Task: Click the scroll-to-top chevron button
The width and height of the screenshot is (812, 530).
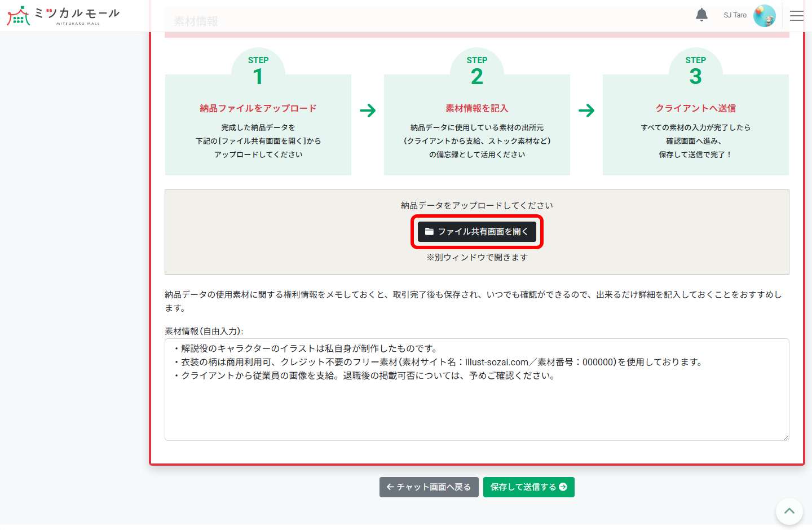Action: pos(789,511)
